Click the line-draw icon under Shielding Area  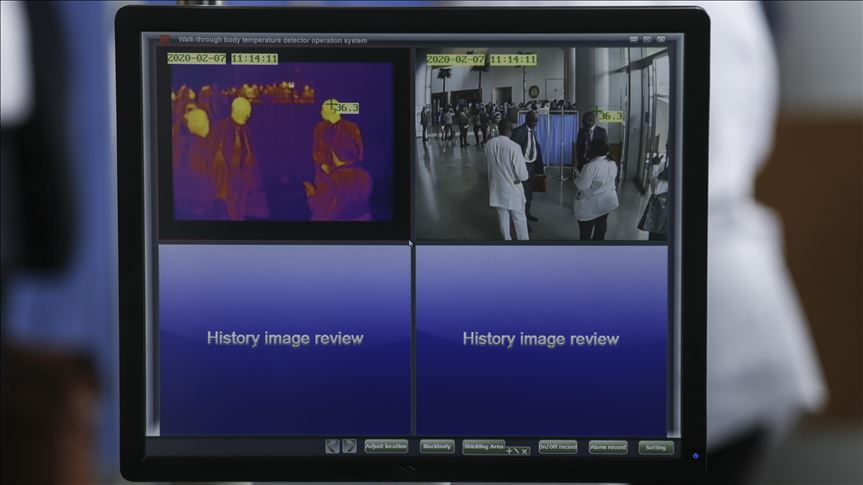[516, 452]
